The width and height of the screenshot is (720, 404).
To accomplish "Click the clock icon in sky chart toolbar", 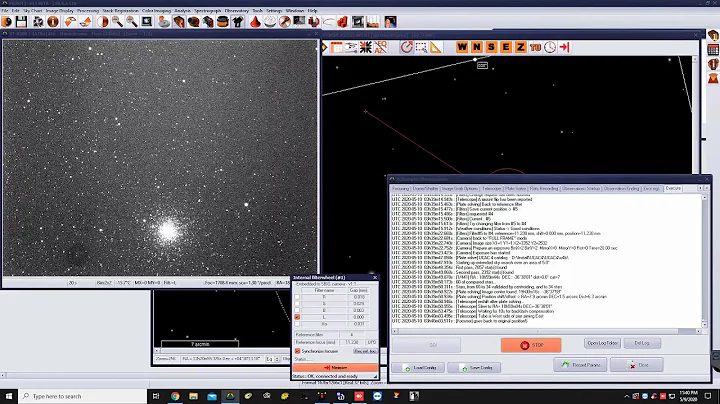I will 550,47.
